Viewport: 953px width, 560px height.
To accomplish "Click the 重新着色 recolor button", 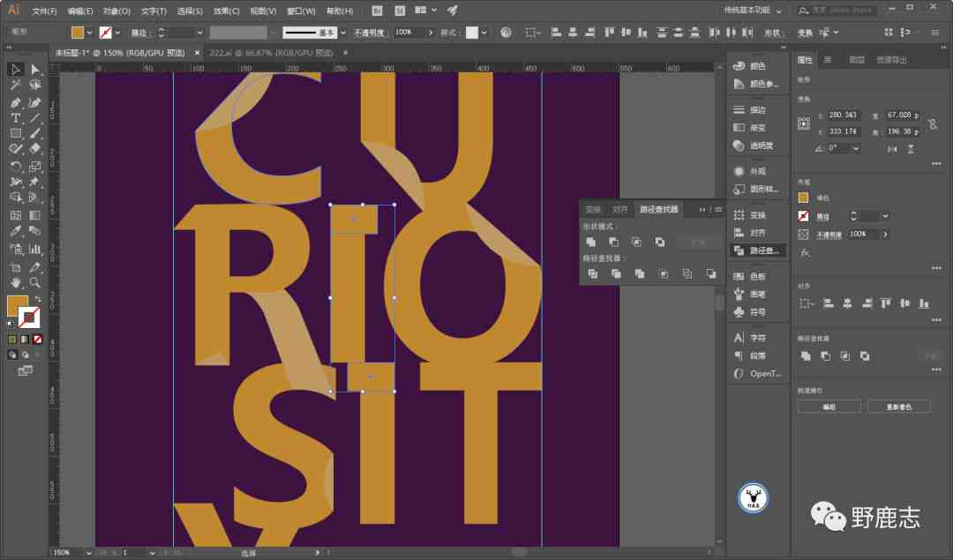I will pos(899,407).
